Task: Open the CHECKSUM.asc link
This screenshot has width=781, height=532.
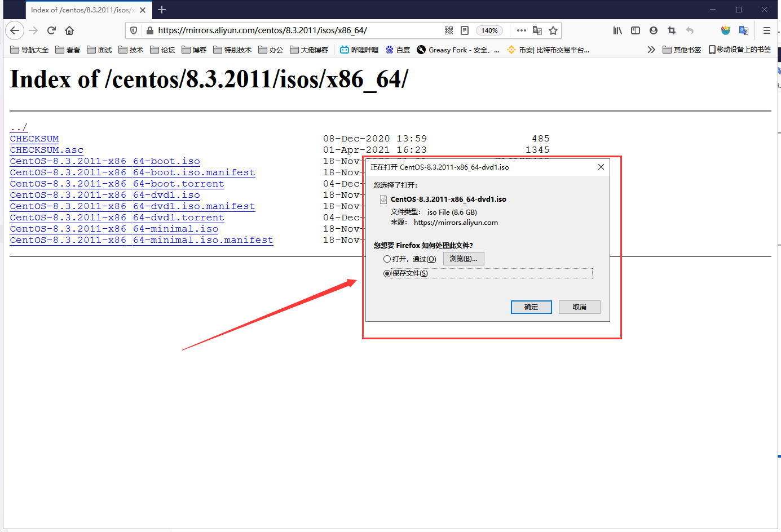Action: coord(46,150)
